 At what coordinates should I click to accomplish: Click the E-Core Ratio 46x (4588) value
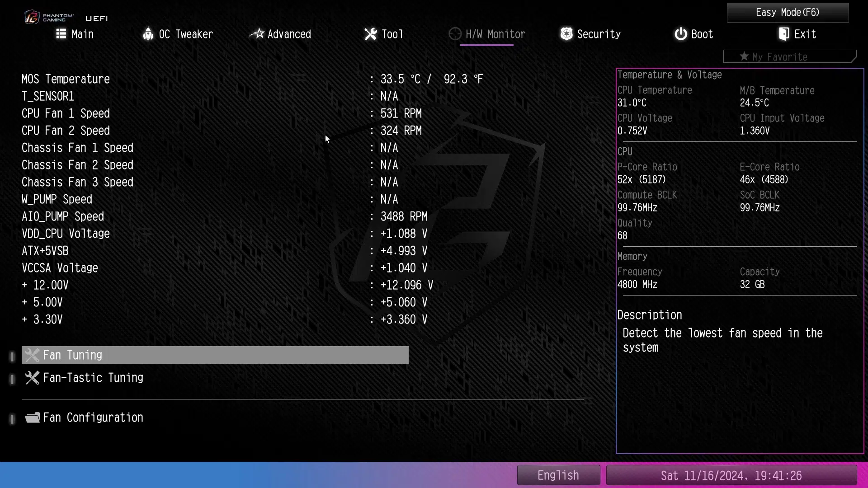pyautogui.click(x=764, y=180)
